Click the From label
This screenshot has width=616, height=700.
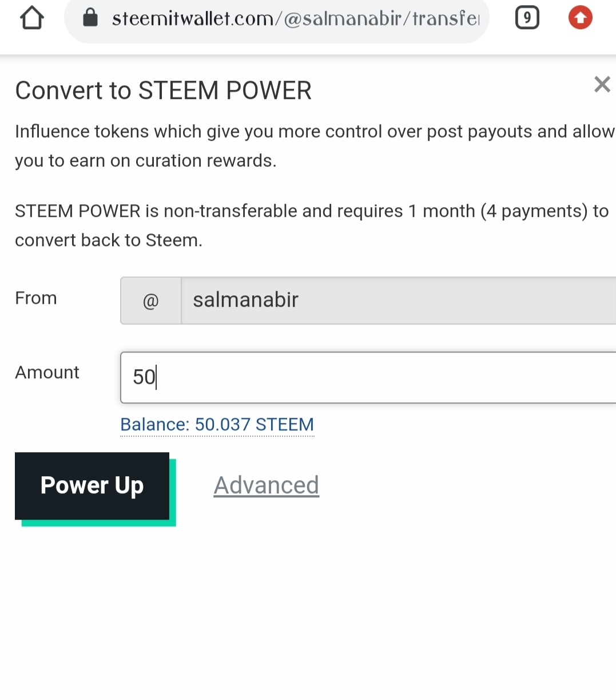click(35, 298)
